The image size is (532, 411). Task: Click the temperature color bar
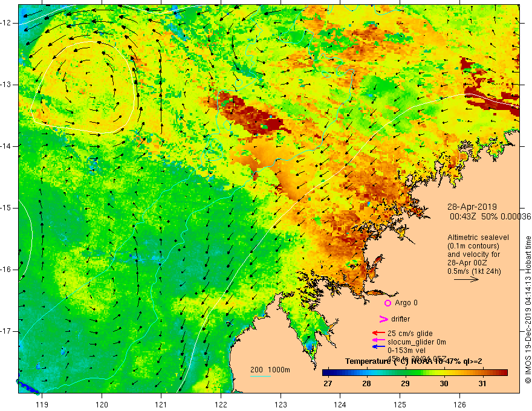pos(415,373)
